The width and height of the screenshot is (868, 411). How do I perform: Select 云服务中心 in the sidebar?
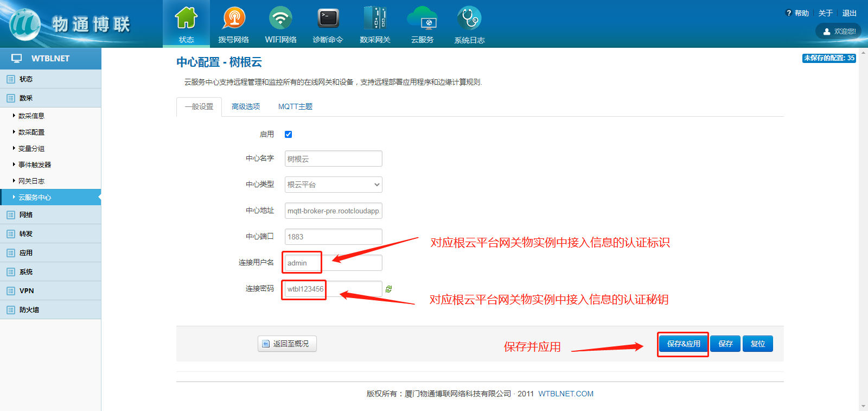pyautogui.click(x=50, y=197)
